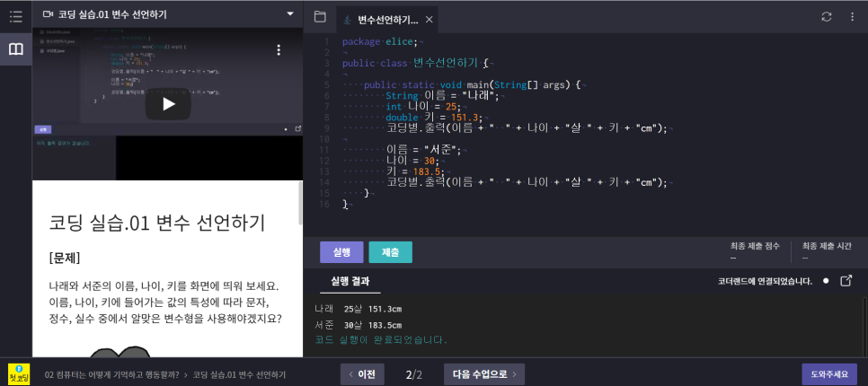
Task: Click the 2/2 page indicator
Action: 413,374
